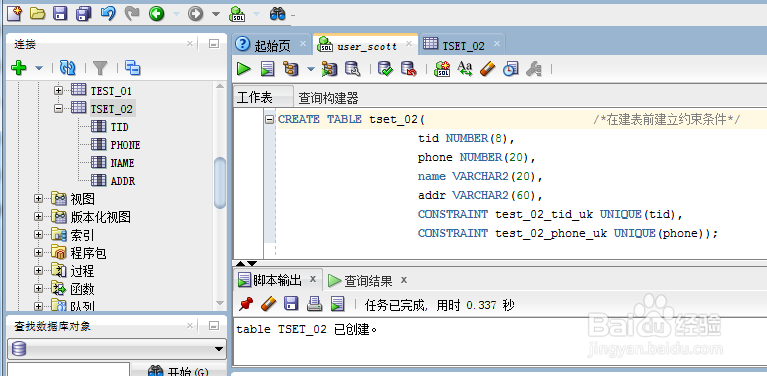Click the Save icon

tap(60, 14)
